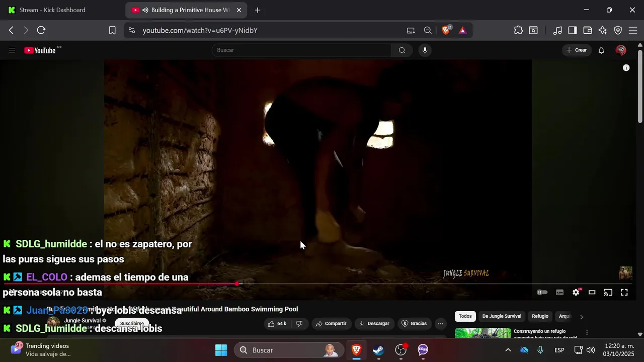Click the Crear button
Viewport: 644px width, 362px height.
[x=577, y=50]
